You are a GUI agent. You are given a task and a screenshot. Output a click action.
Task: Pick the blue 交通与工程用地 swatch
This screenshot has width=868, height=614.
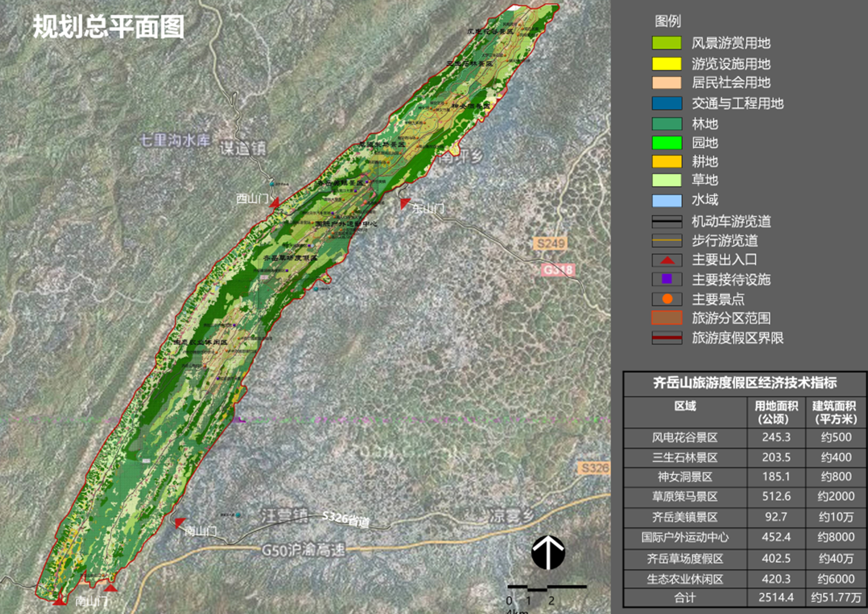tap(666, 103)
